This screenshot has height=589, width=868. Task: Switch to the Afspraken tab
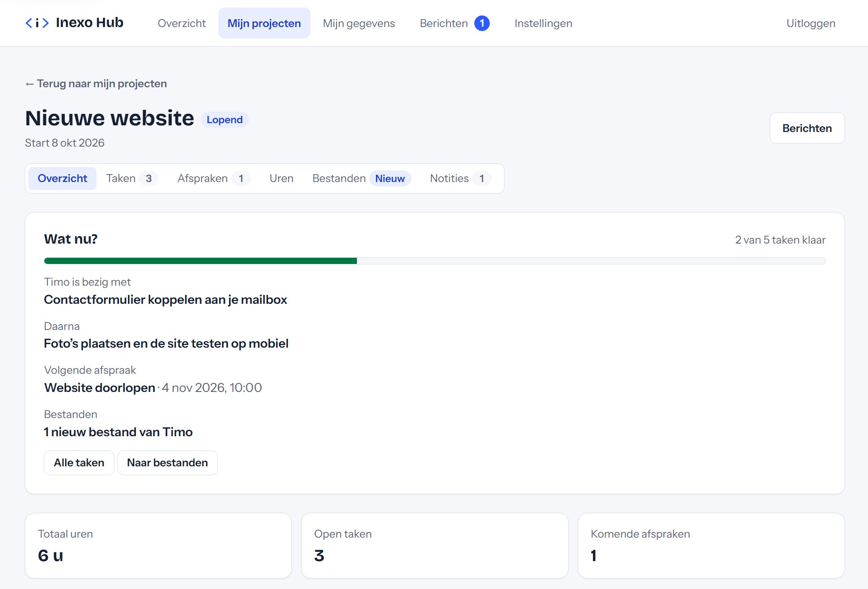coord(213,178)
